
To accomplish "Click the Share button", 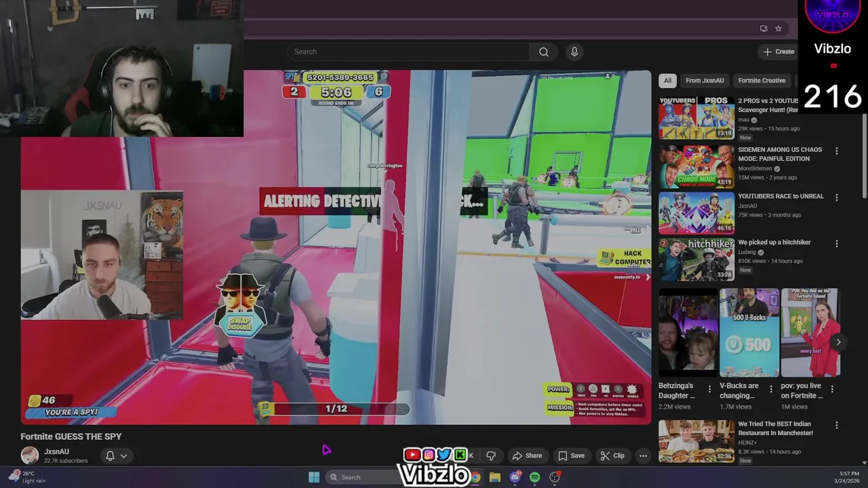I will tap(527, 455).
